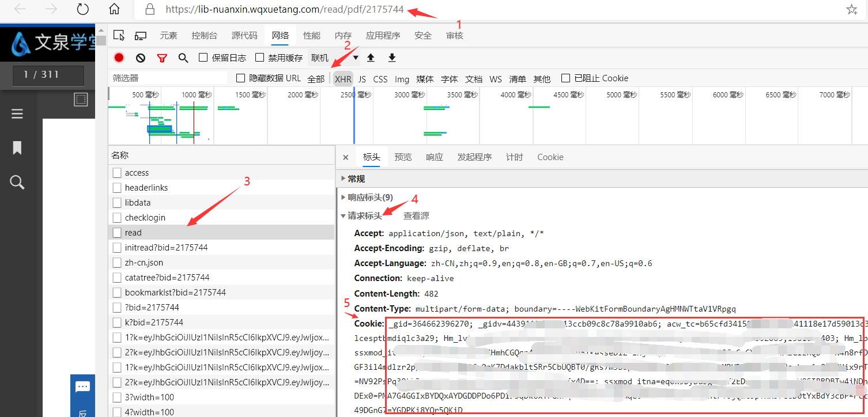
Task: Click the browser back arrow
Action: click(21, 9)
